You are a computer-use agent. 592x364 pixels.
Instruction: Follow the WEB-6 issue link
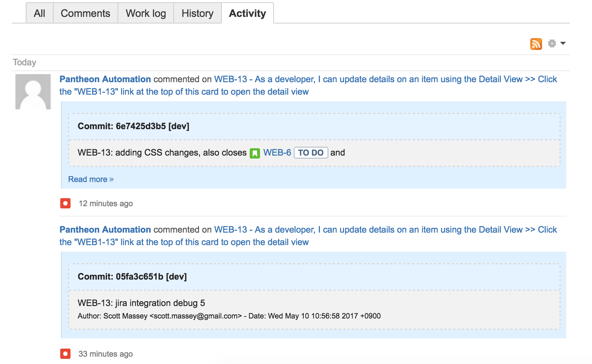pos(277,152)
